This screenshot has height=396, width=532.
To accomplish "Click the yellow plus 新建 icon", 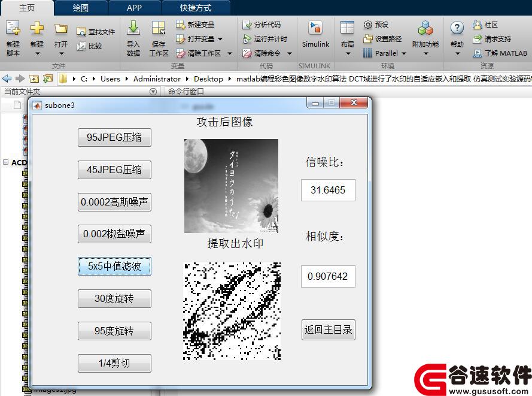I will (x=37, y=28).
